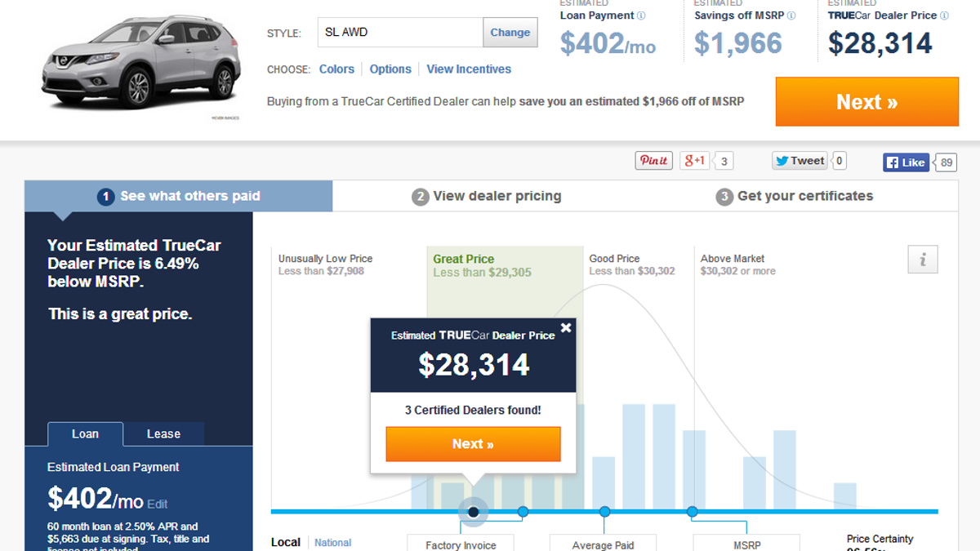Go to View dealer pricing step
The height and width of the screenshot is (551, 980).
point(487,196)
